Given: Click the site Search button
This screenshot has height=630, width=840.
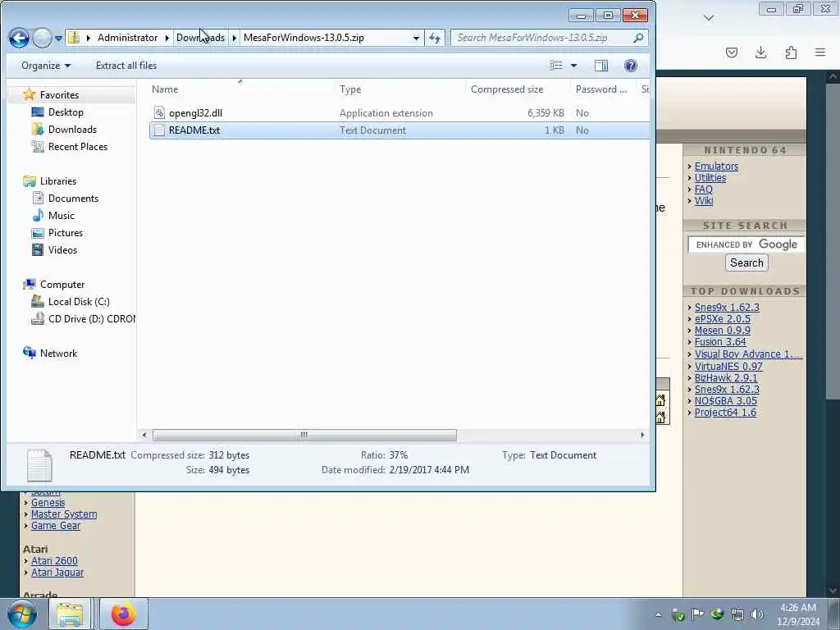Looking at the screenshot, I should [746, 262].
